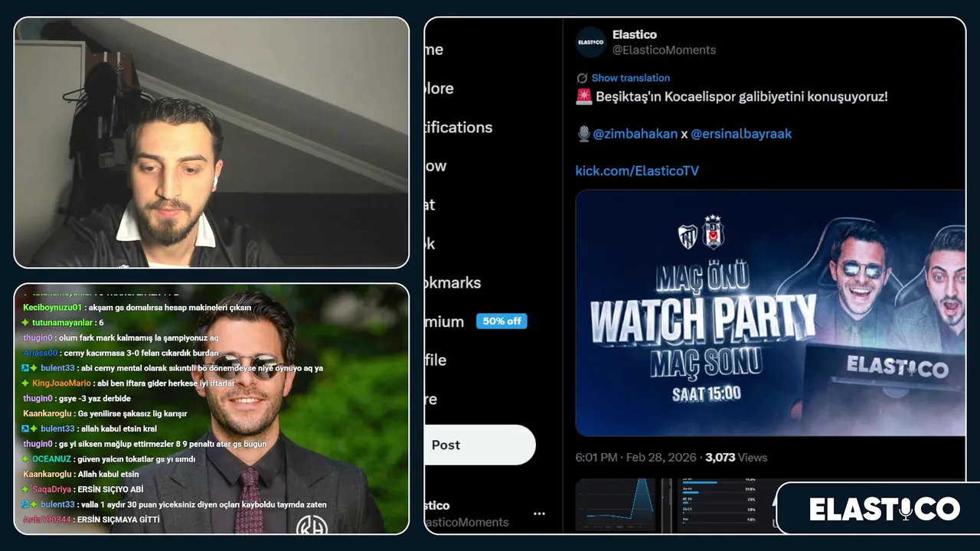This screenshot has width=980, height=551.
Task: Click blue badge on bulent33's 'valla 1 aydır' message
Action: (x=25, y=505)
